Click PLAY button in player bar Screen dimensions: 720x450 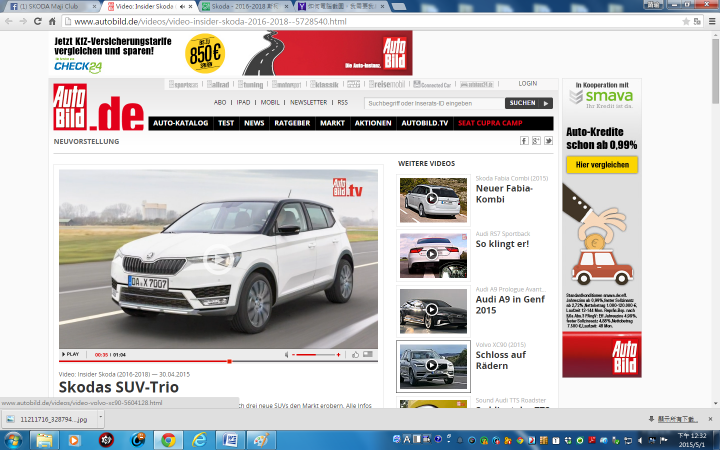coord(70,354)
